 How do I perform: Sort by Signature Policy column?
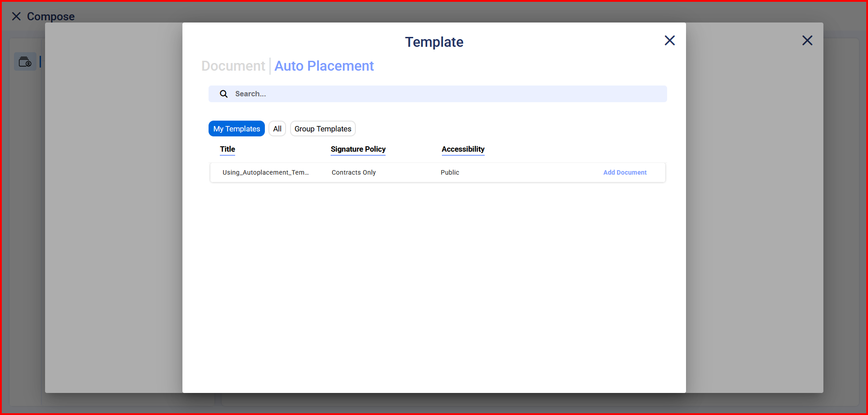[x=358, y=149]
